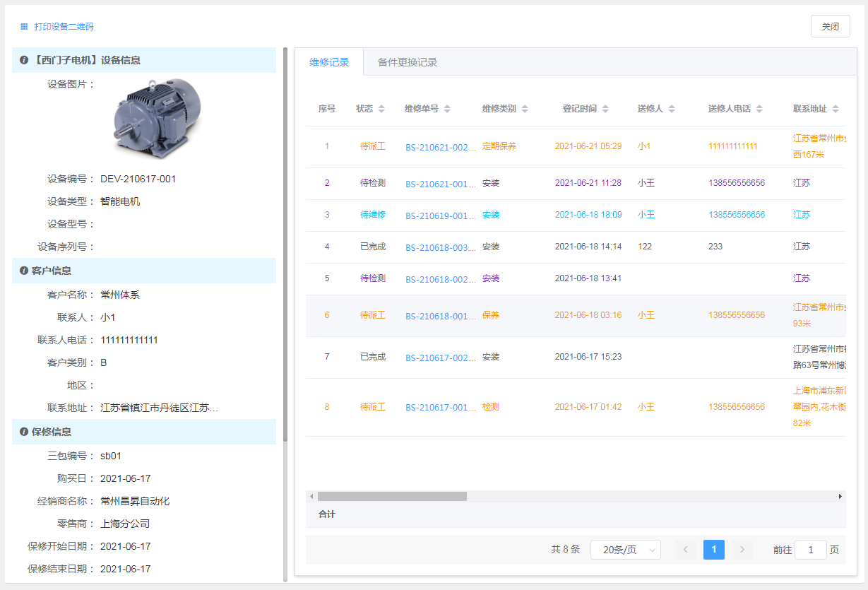This screenshot has width=868, height=590.
Task: Click the sort icon beside 状态 column
Action: click(381, 109)
